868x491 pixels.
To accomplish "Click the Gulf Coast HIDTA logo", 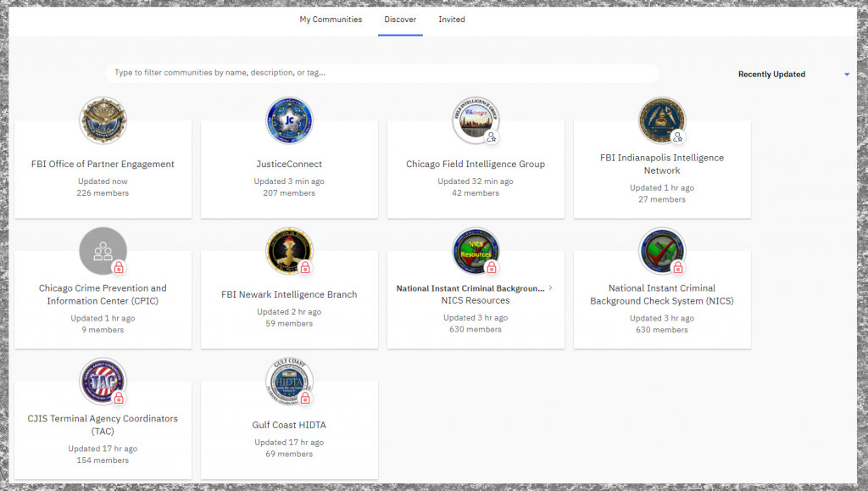I will [x=289, y=382].
